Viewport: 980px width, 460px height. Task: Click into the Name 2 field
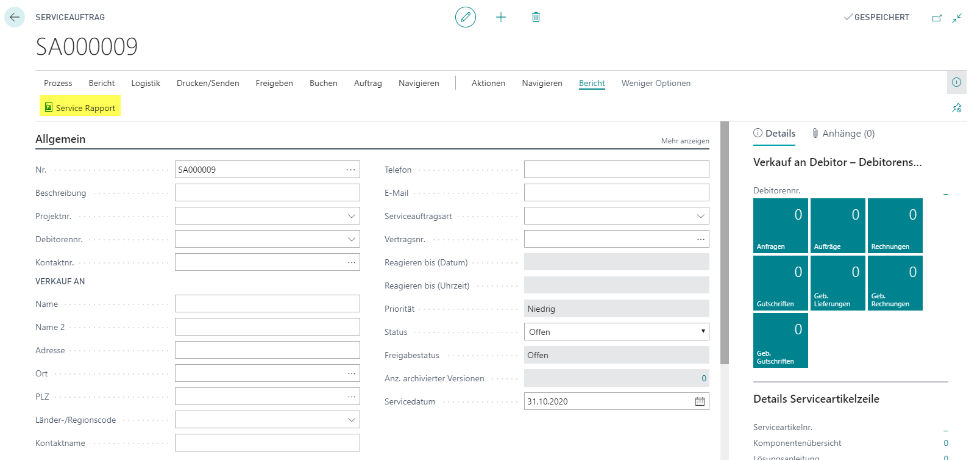[x=267, y=327]
